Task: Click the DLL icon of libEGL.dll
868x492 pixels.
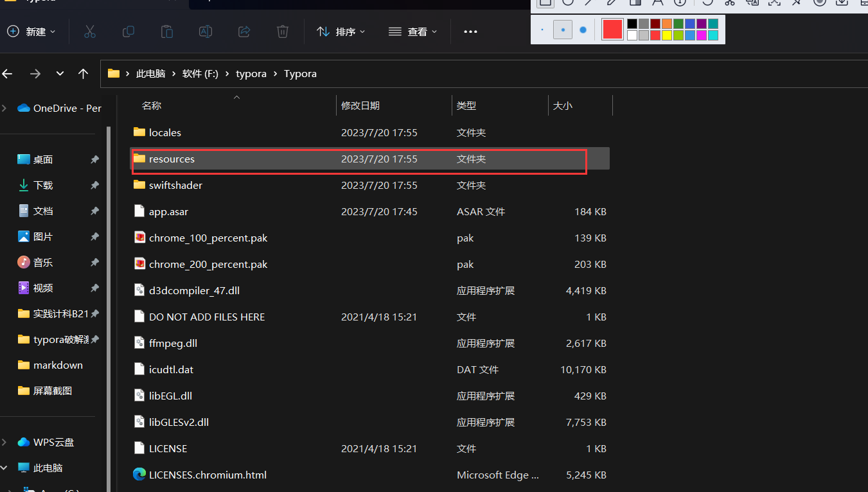Action: (139, 396)
